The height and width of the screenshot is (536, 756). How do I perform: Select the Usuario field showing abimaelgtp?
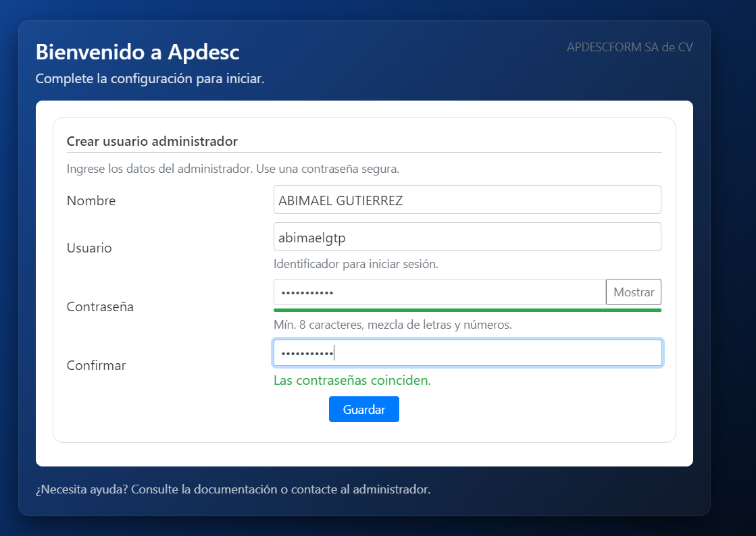[x=467, y=236]
